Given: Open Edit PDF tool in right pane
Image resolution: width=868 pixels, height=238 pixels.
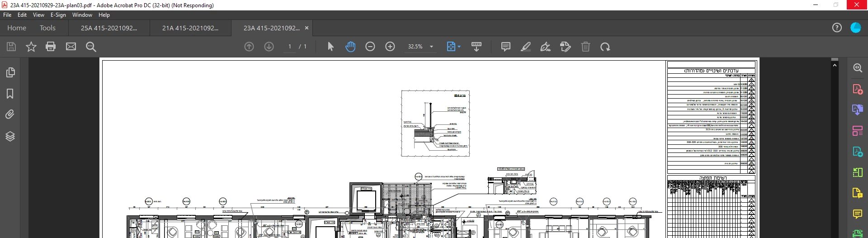Looking at the screenshot, I should pyautogui.click(x=858, y=131).
